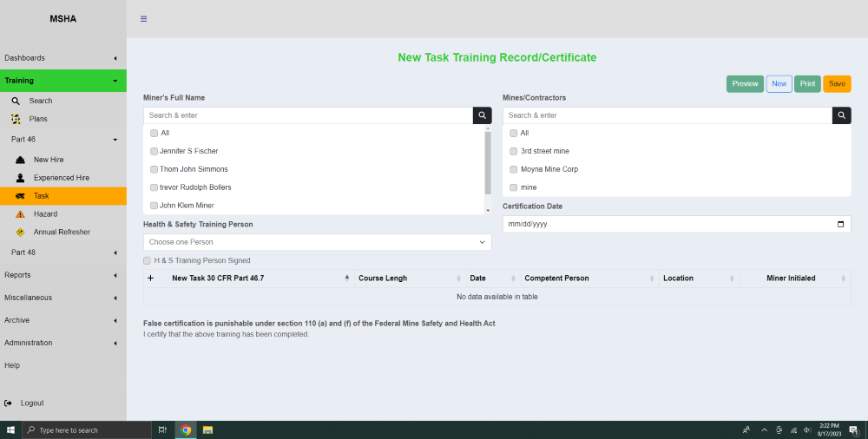Click the MSHA title in sidebar
The image size is (868, 439).
point(63,19)
